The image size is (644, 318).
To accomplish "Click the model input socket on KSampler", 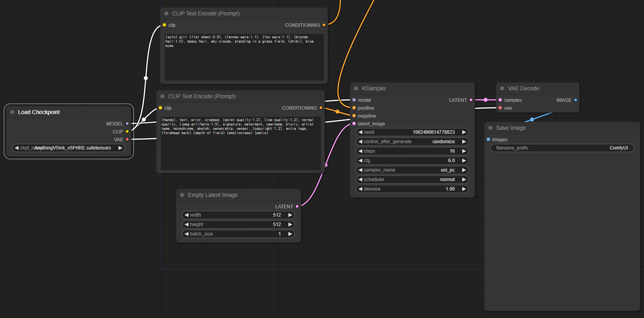I will pos(354,100).
